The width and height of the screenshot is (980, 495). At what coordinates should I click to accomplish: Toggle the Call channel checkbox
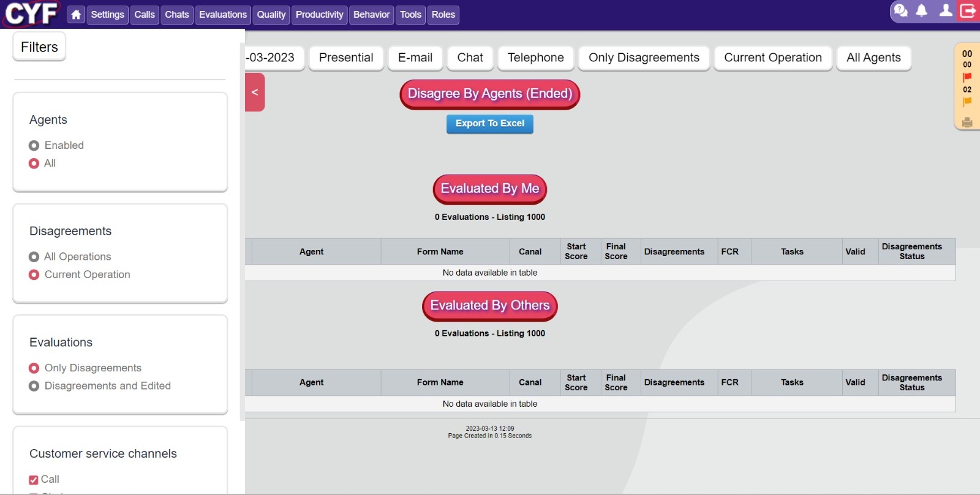coord(34,480)
